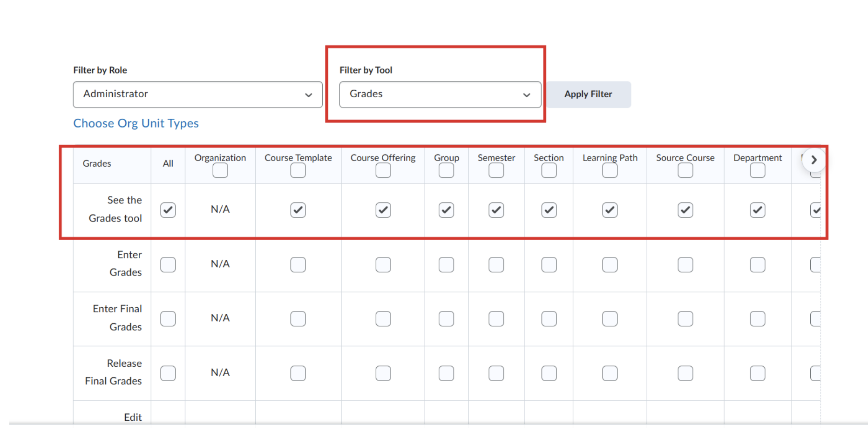The height and width of the screenshot is (432, 868).
Task: Check the Source Course column header checkbox
Action: tap(685, 171)
